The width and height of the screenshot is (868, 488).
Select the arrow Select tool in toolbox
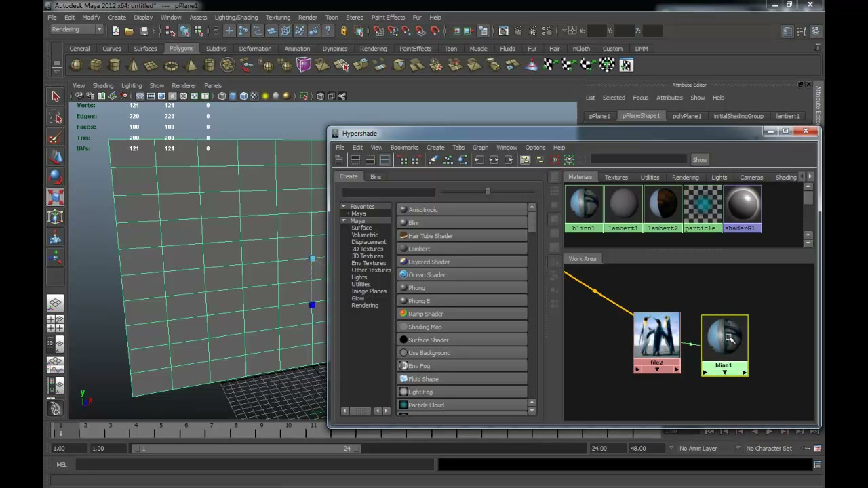56,97
